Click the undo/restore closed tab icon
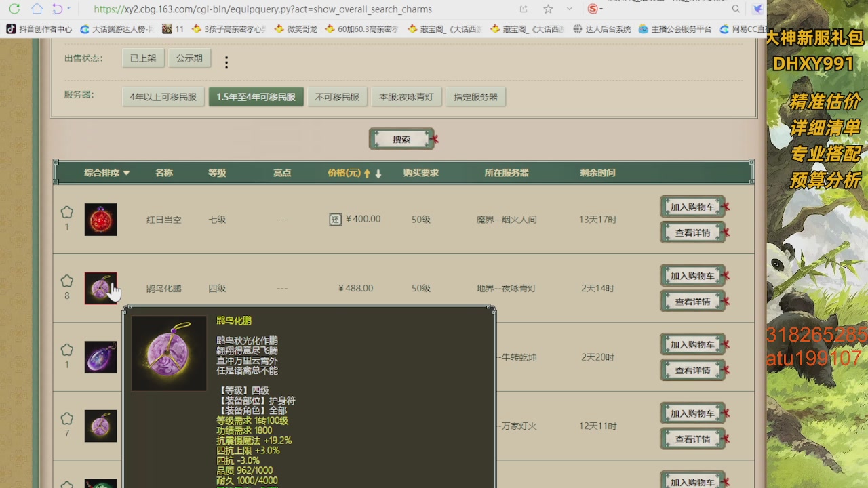The width and height of the screenshot is (868, 488). point(58,9)
